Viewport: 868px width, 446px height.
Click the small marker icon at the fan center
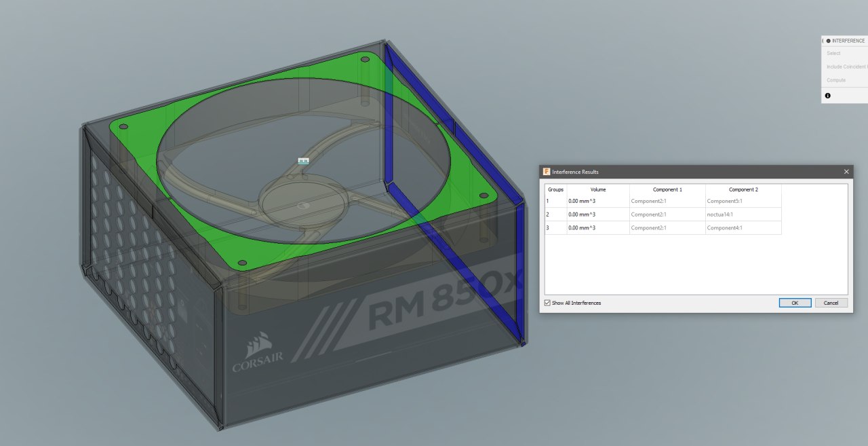[303, 161]
